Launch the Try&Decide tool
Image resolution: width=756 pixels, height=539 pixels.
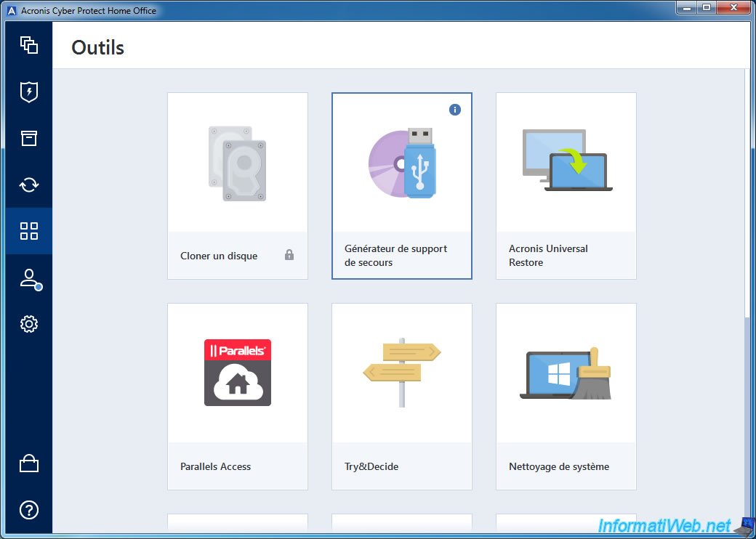point(401,396)
